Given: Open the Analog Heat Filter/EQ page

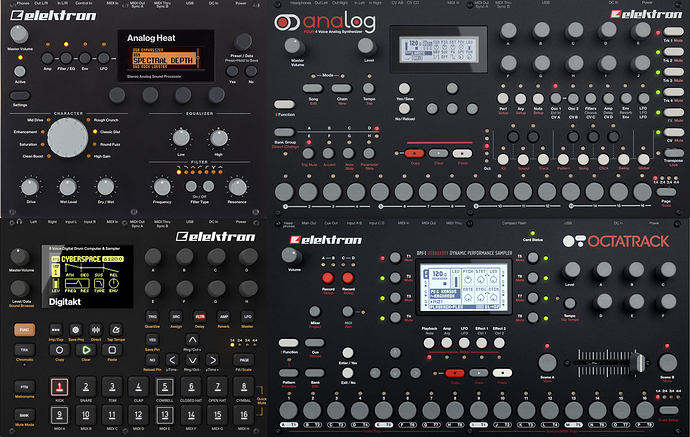Looking at the screenshot, I should (66, 58).
